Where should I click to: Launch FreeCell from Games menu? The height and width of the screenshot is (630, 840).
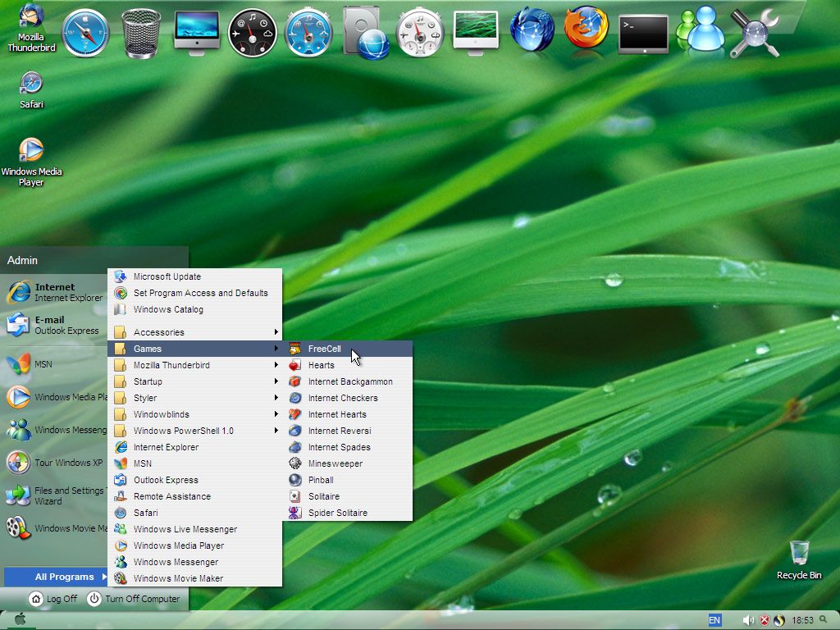(348, 349)
